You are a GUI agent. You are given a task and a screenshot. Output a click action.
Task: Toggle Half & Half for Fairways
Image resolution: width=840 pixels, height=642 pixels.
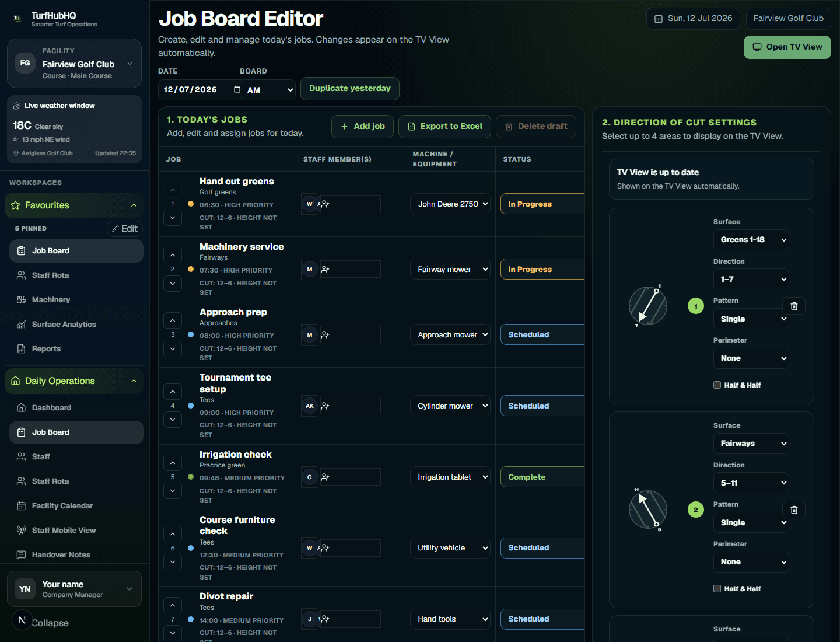(717, 589)
